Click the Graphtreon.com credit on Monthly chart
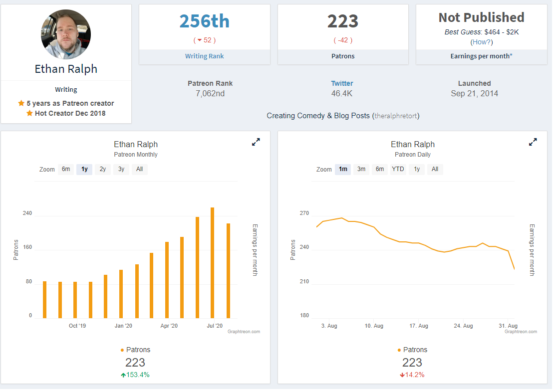Image resolution: width=553 pixels, height=392 pixels. [x=244, y=332]
